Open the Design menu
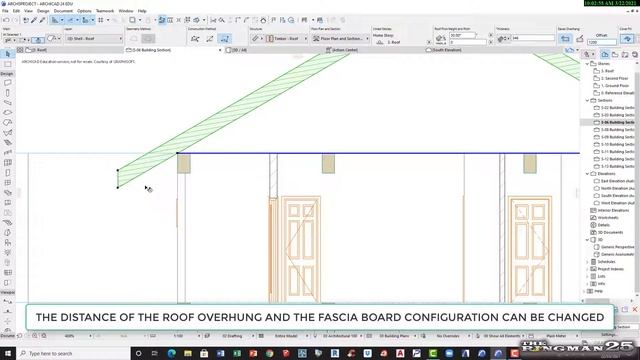 point(43,11)
